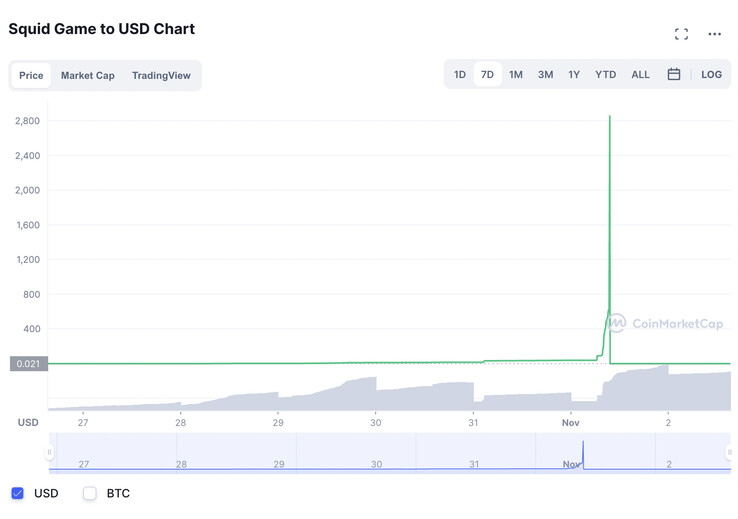This screenshot has width=738, height=519.
Task: Select the 7D time range
Action: (x=487, y=74)
